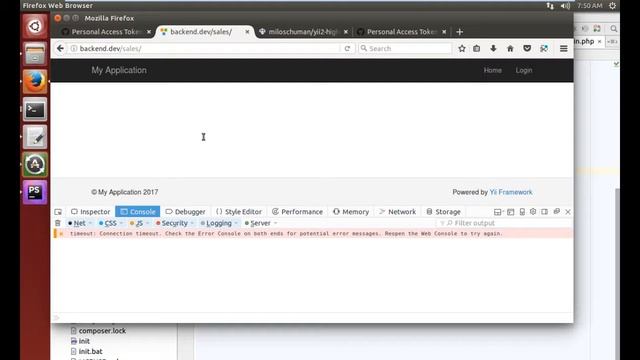The height and width of the screenshot is (360, 640).
Task: Close the miloschuman/yii2 browser tab
Action: tap(346, 31)
